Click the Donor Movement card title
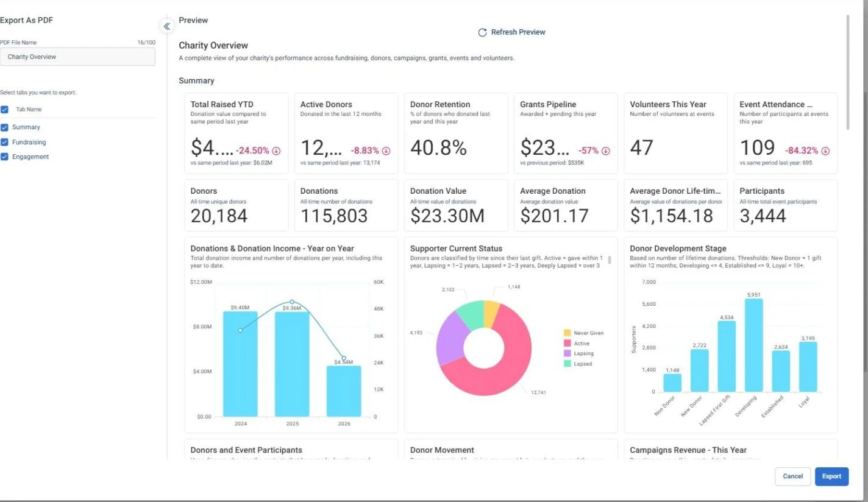Viewport: 868px width, 502px height. coord(442,450)
